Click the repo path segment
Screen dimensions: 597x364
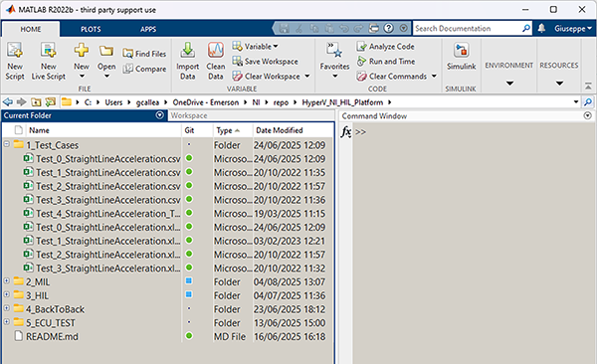pyautogui.click(x=281, y=102)
